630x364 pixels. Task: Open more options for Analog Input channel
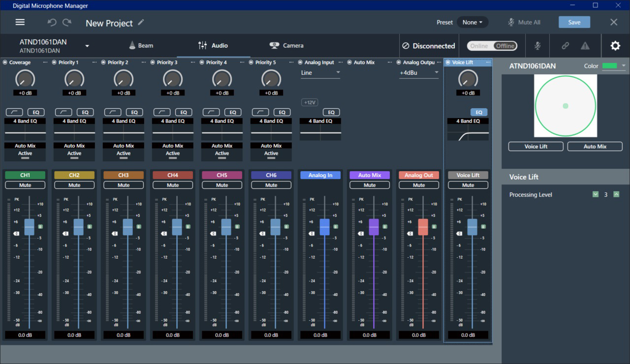click(x=341, y=62)
